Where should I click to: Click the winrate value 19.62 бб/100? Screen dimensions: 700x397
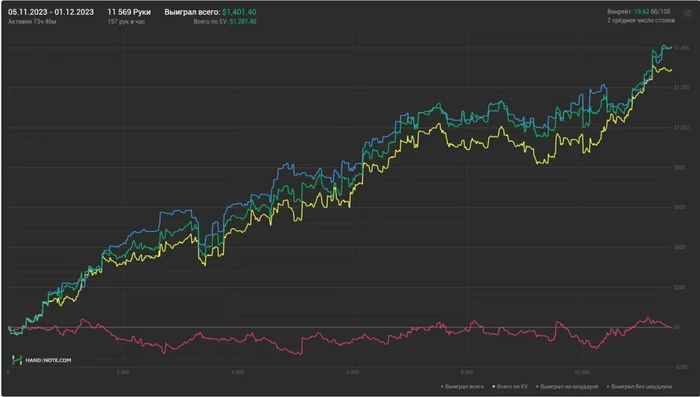652,12
